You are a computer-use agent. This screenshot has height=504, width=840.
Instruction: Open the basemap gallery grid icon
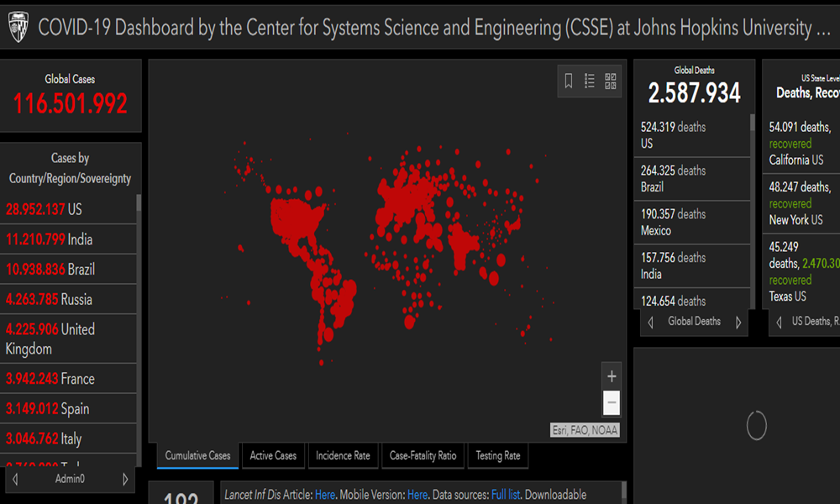click(611, 81)
